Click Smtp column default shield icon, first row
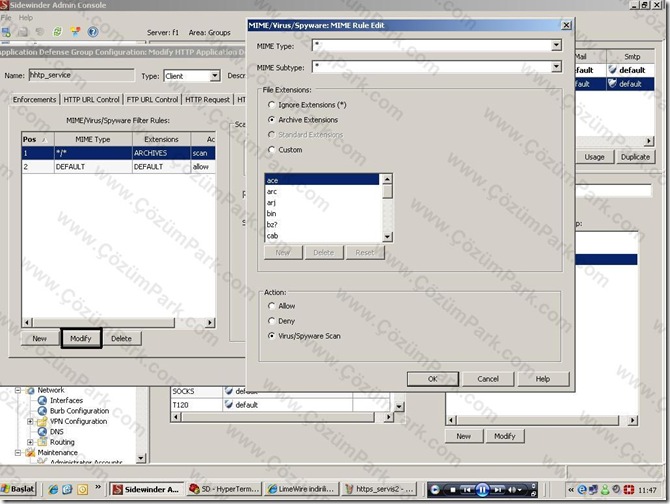Image resolution: width=670 pixels, height=504 pixels. click(612, 70)
